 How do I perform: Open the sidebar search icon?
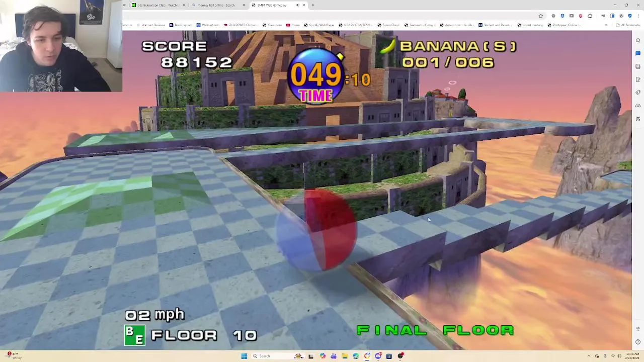tap(638, 40)
